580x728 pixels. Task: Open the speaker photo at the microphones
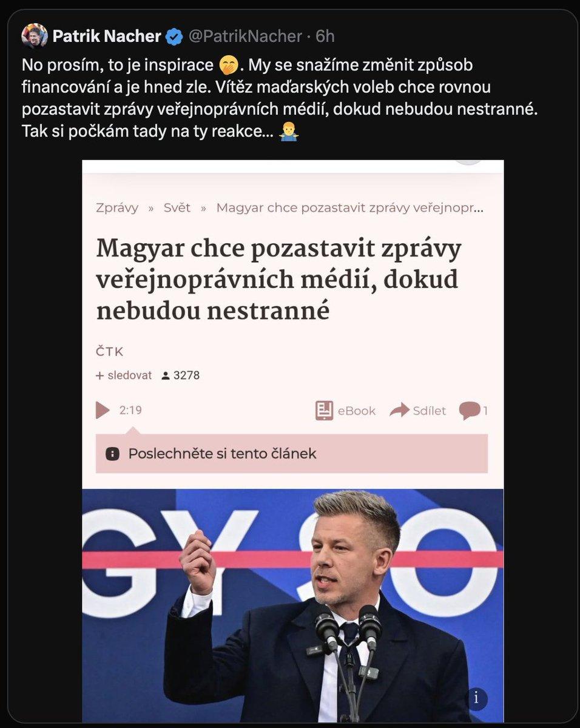(x=293, y=605)
